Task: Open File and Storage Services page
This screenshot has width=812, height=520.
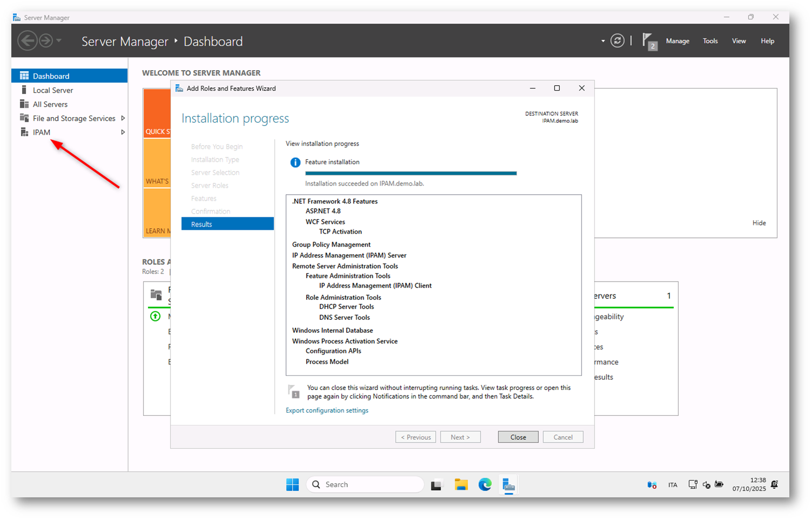Action: click(69, 118)
